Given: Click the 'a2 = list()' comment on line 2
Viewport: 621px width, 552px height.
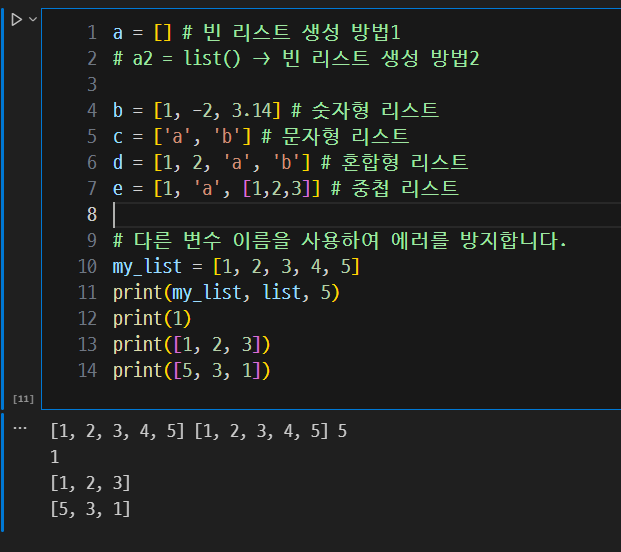Looking at the screenshot, I should tap(187, 59).
